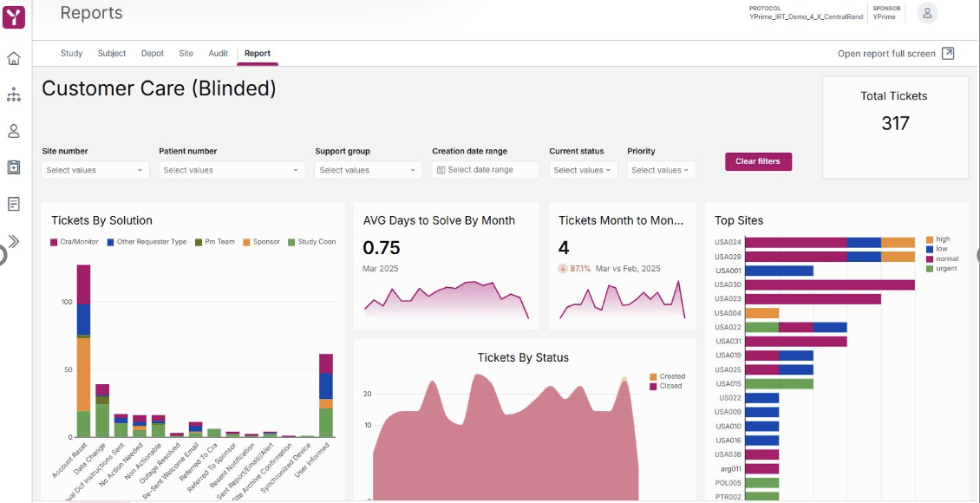Screen dimensions: 980x503
Task: Click the USA004 orange bar
Action: click(761, 313)
